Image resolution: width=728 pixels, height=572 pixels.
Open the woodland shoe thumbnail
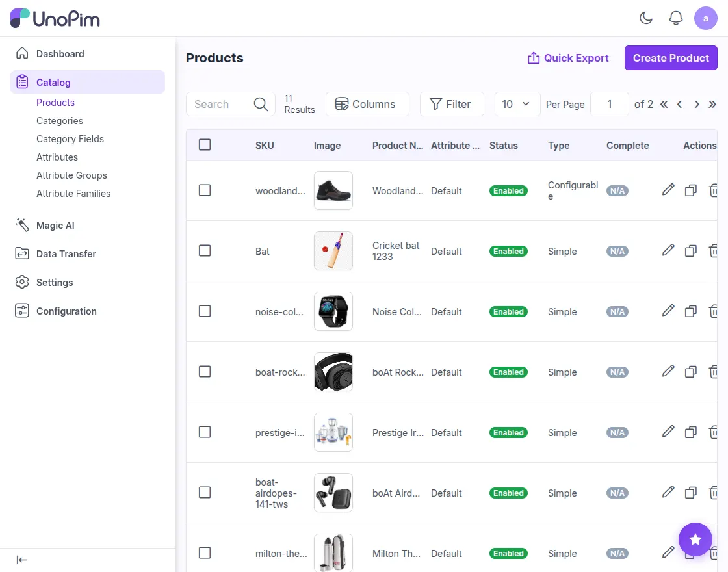click(333, 190)
